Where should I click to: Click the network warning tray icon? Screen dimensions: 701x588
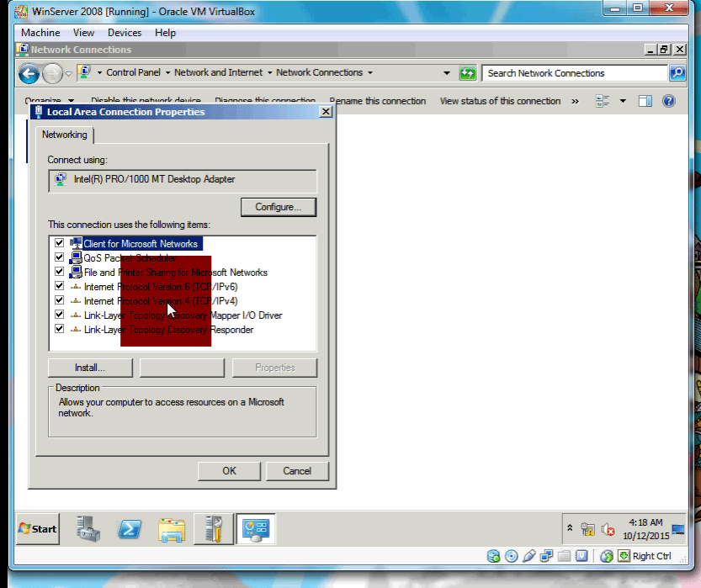[x=588, y=529]
